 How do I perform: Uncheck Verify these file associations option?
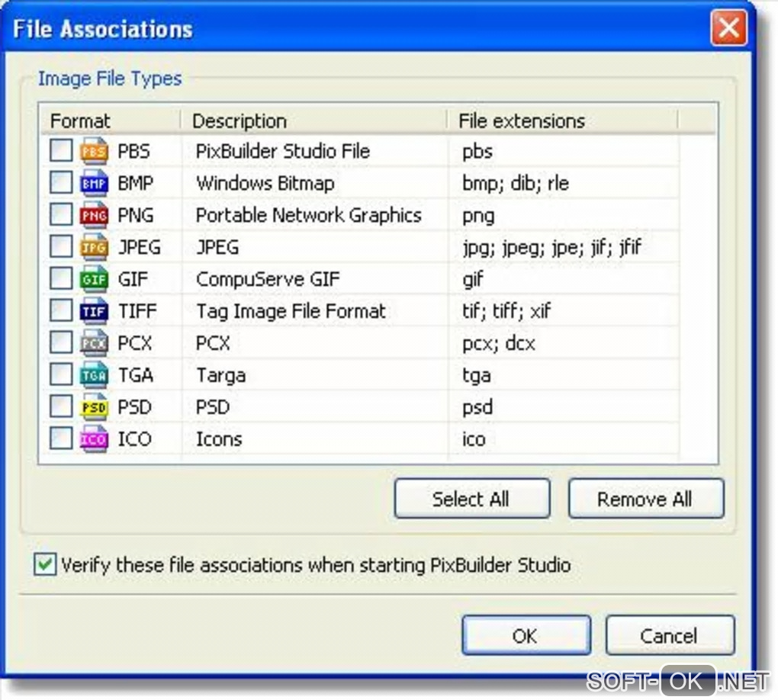45,564
